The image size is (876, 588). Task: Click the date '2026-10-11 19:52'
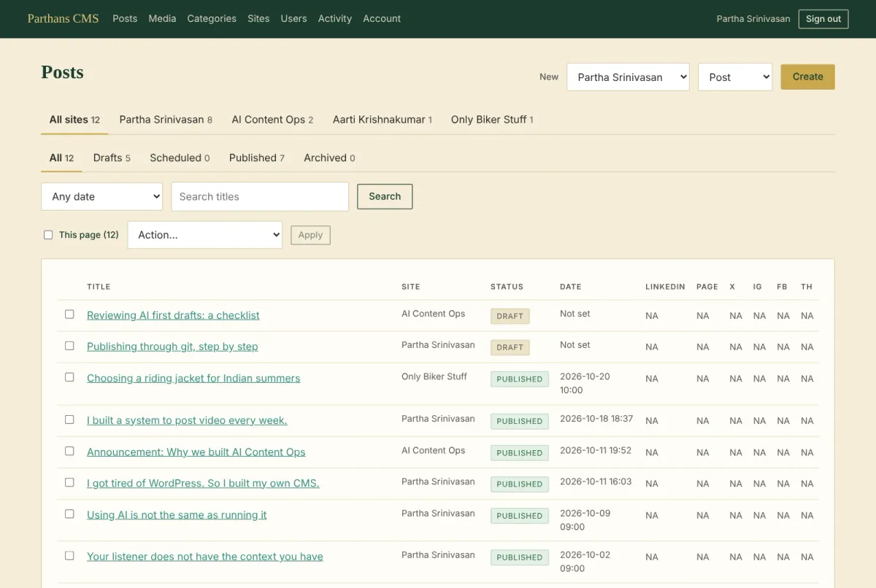click(x=596, y=450)
